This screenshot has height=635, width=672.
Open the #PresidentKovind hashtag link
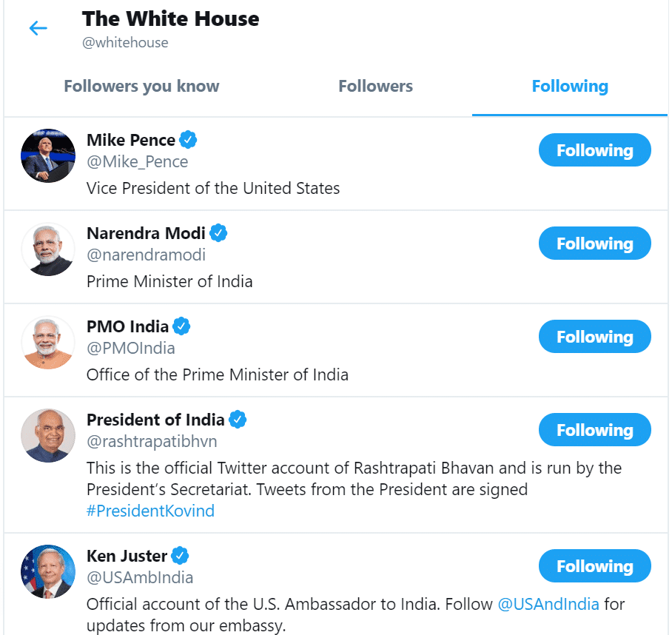point(150,511)
